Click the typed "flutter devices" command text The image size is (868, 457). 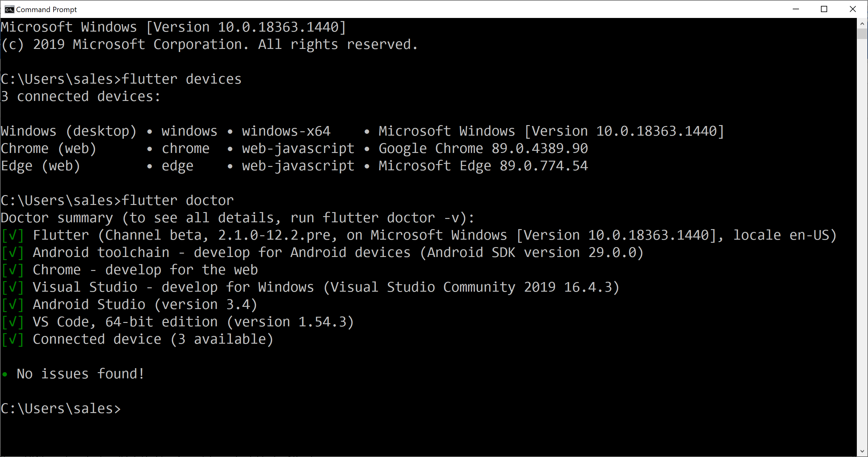click(x=181, y=79)
